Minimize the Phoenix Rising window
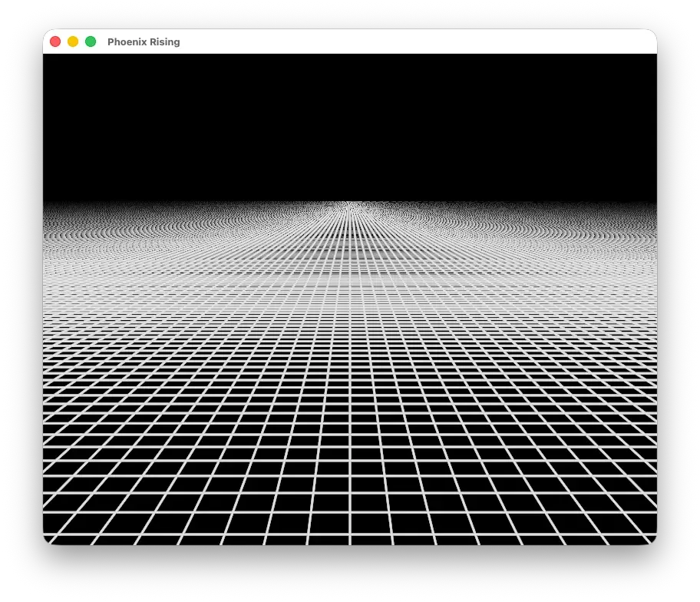This screenshot has height=602, width=700. point(73,41)
